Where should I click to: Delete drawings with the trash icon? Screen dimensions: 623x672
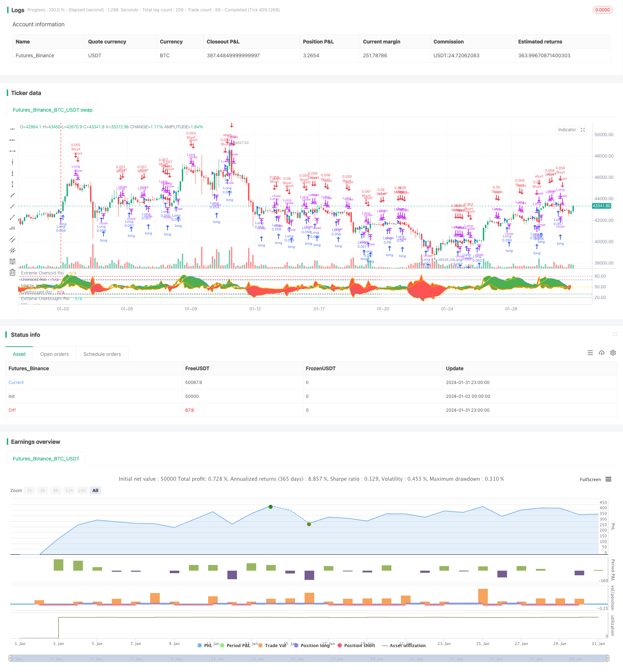click(12, 272)
